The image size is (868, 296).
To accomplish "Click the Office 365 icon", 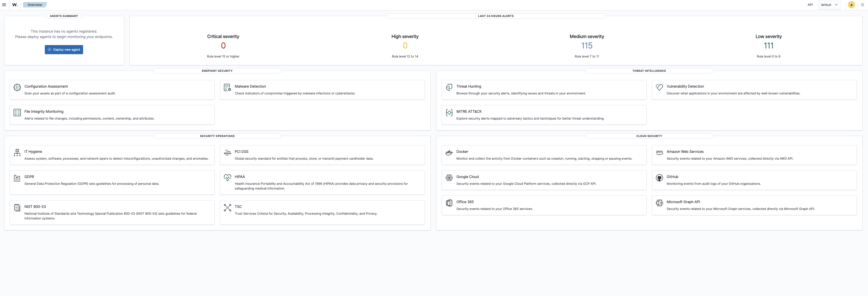I will point(449,203).
